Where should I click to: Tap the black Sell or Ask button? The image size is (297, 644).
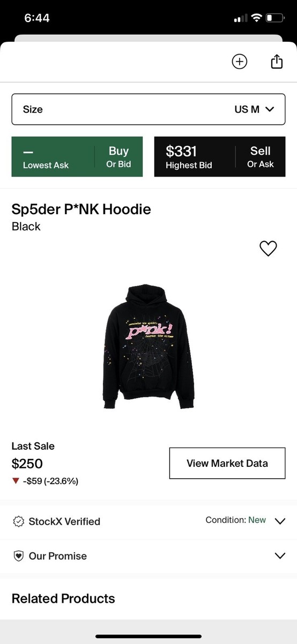tap(220, 157)
